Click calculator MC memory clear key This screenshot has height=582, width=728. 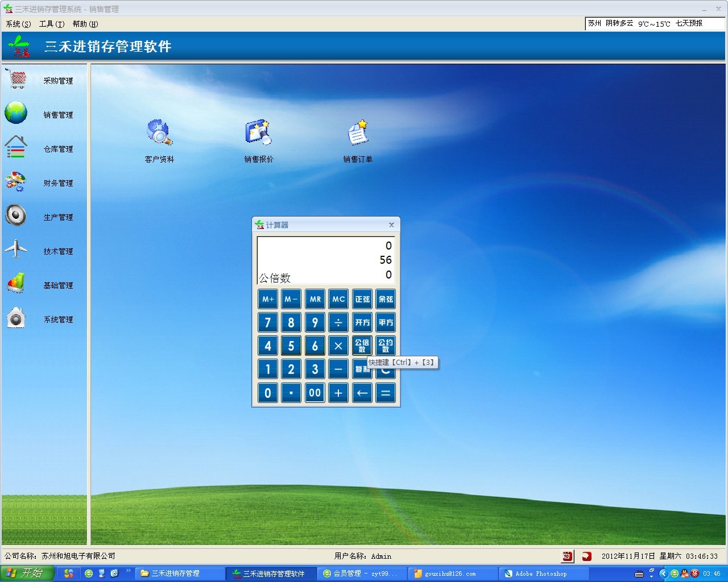coord(338,299)
